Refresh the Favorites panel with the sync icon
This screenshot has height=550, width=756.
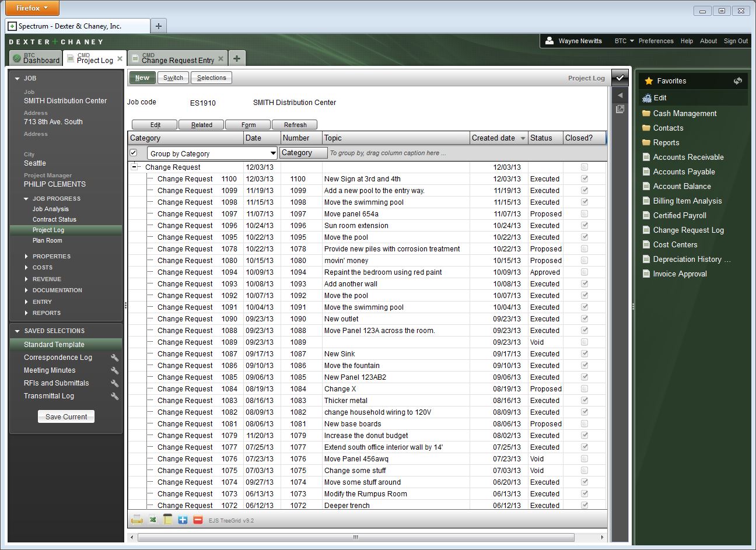tap(737, 81)
